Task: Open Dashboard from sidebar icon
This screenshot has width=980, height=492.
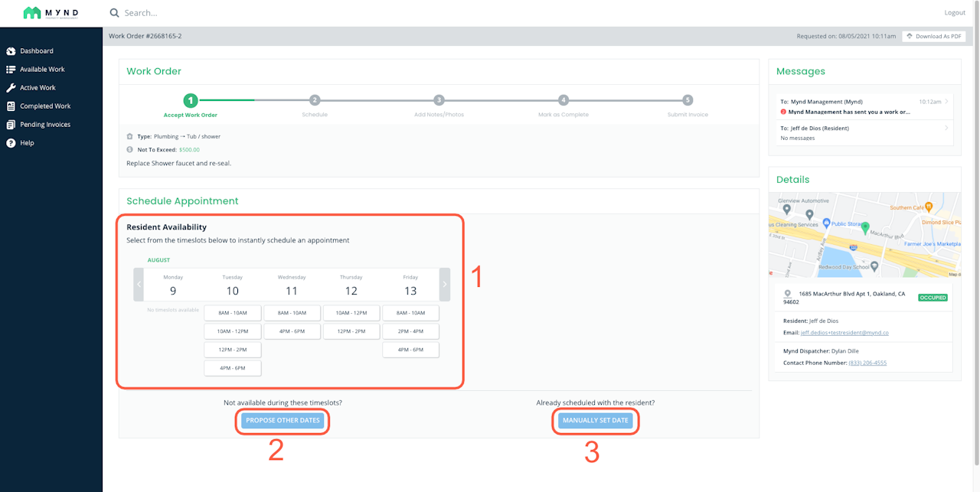Action: [11, 51]
